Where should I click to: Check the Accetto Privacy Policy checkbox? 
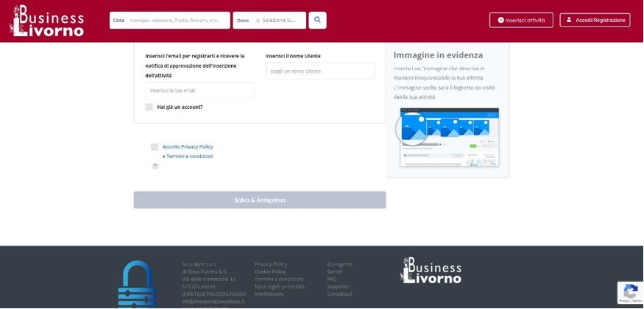[x=155, y=147]
